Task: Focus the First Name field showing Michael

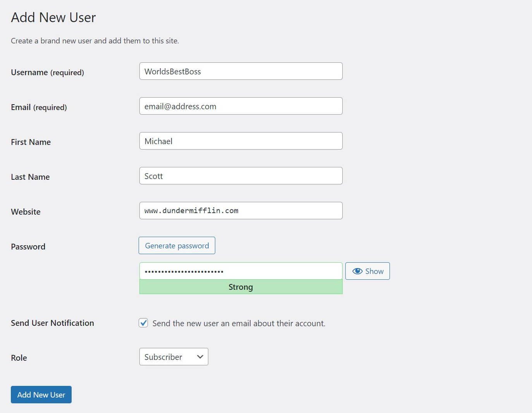Action: [240, 141]
